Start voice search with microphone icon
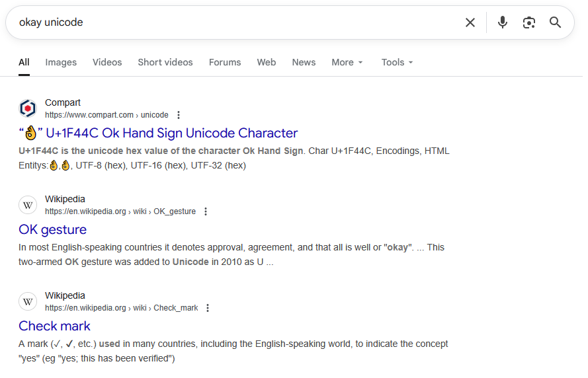The image size is (588, 378). point(503,22)
